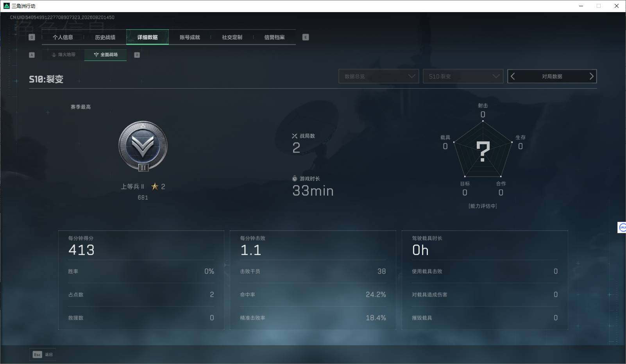
Task: Click the S10:裂变 season heading
Action: point(46,79)
